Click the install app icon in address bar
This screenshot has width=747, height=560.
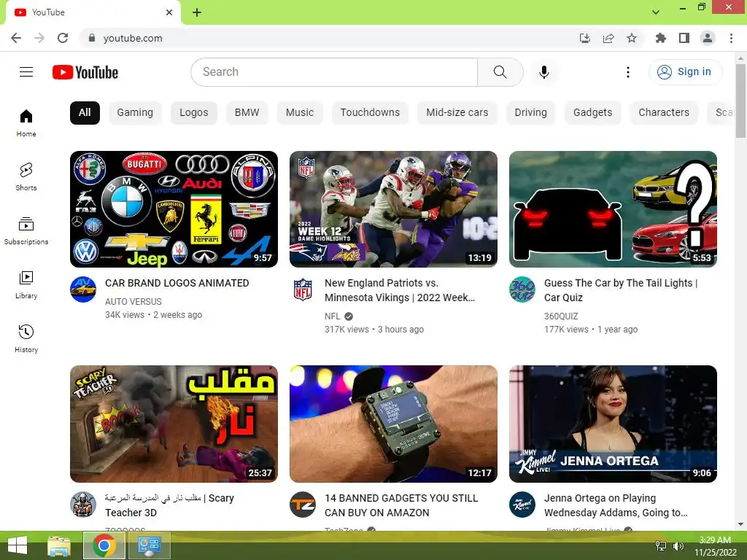[x=585, y=38]
